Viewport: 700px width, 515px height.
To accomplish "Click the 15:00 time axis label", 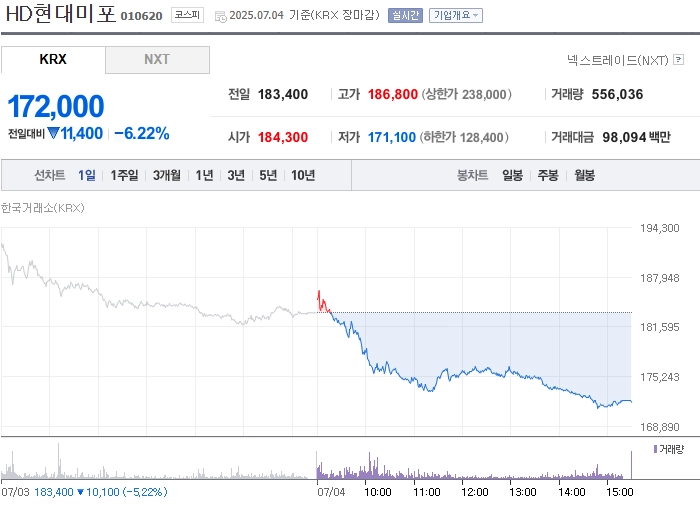I will pyautogui.click(x=620, y=492).
